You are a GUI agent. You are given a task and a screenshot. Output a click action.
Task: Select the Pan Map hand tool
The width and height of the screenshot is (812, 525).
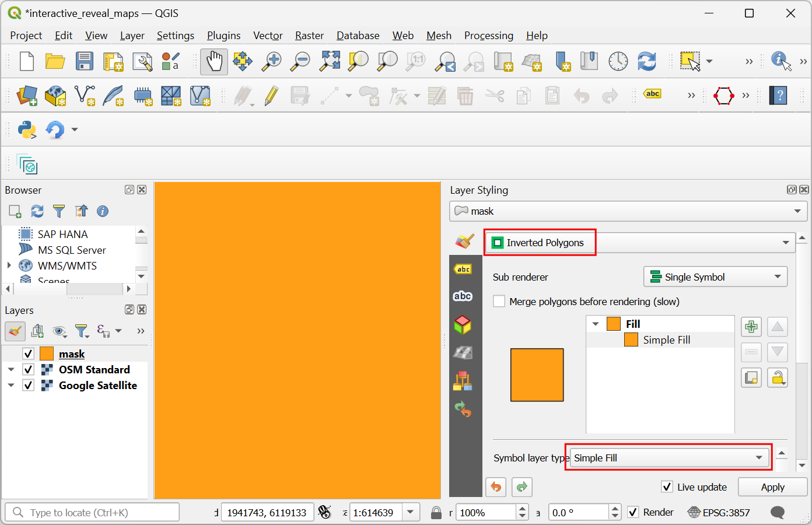click(214, 61)
